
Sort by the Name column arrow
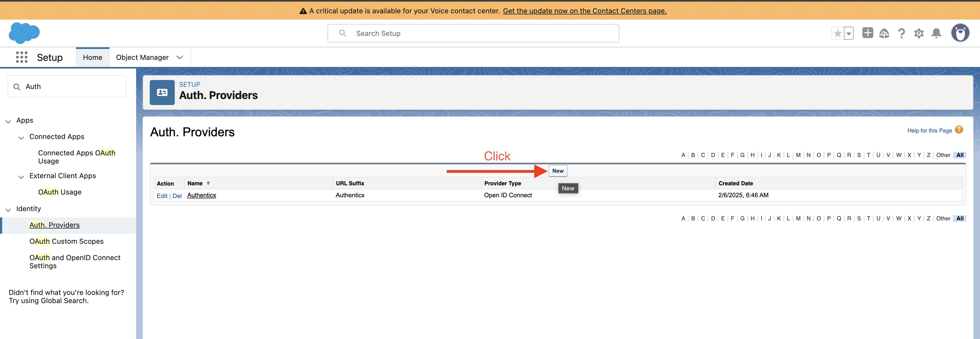(208, 183)
